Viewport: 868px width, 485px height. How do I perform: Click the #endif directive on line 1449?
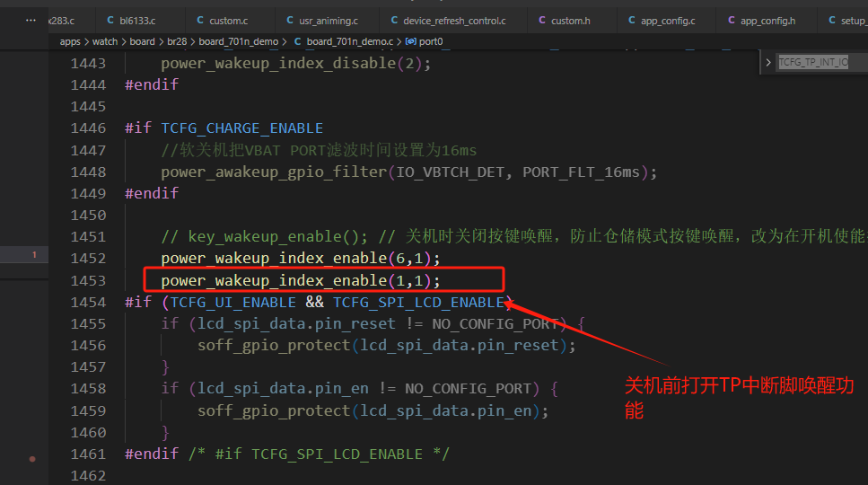tap(152, 193)
